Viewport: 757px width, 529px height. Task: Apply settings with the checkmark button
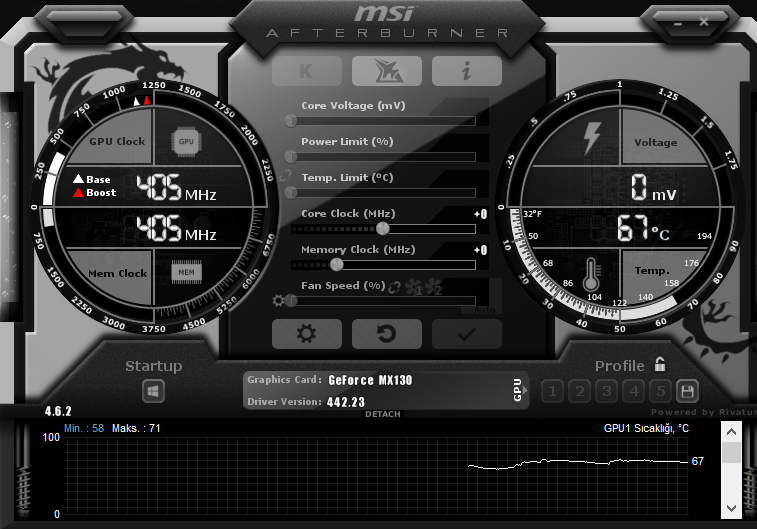coord(466,334)
